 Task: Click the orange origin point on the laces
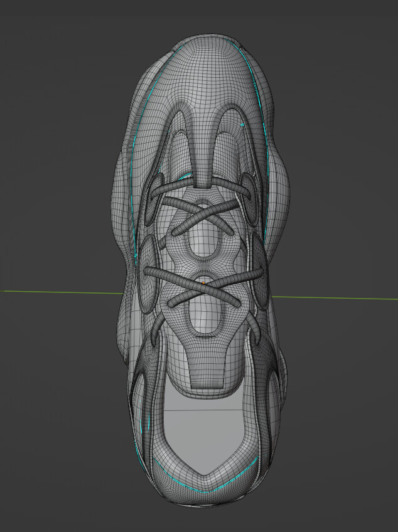click(203, 282)
